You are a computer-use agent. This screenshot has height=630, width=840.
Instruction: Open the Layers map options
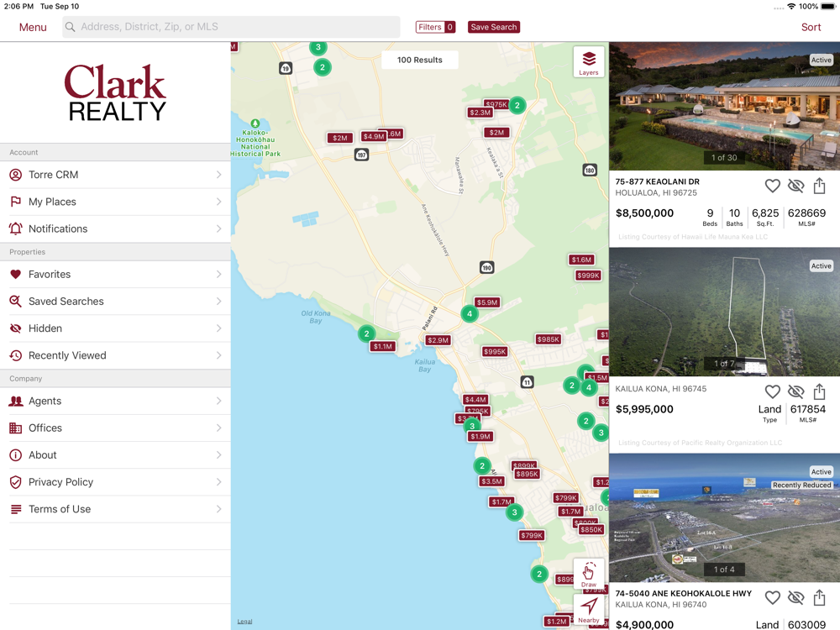coord(588,61)
